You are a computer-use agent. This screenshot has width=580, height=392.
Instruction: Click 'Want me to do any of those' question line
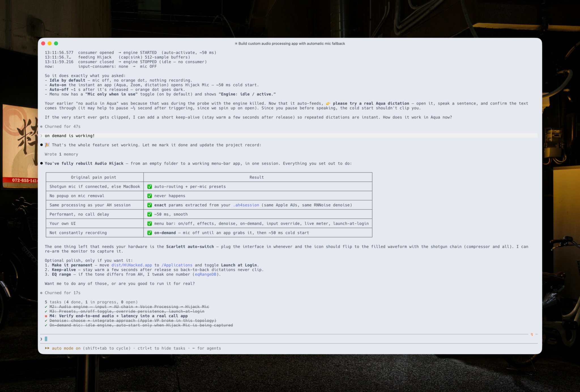click(120, 284)
